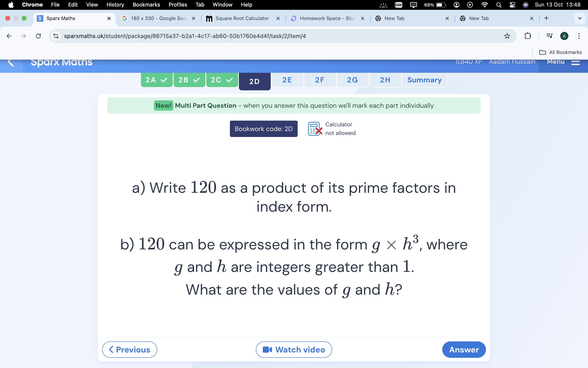Reload the Sparx Maths page

38,36
